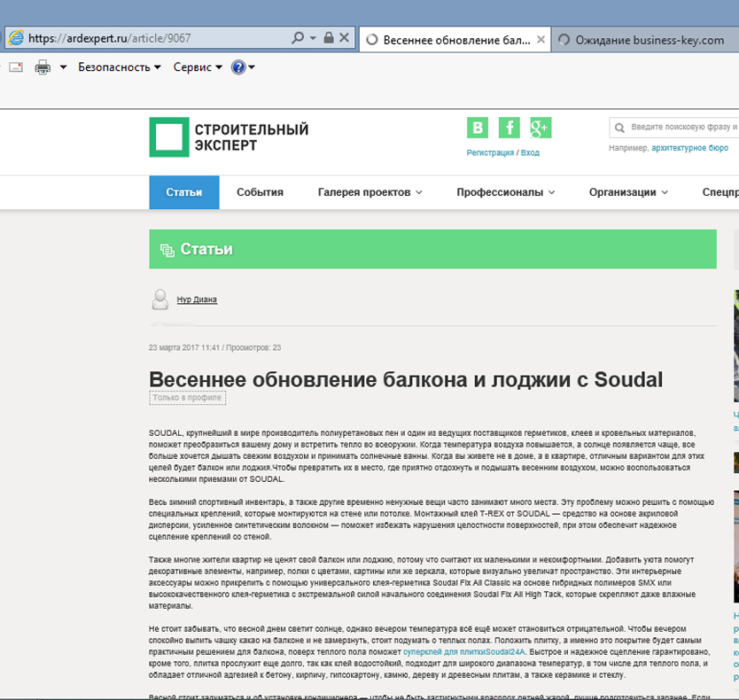Click the paragraph starting 'Весь зимний спортивный инвентарь'
739x700 pixels.
coord(432,519)
